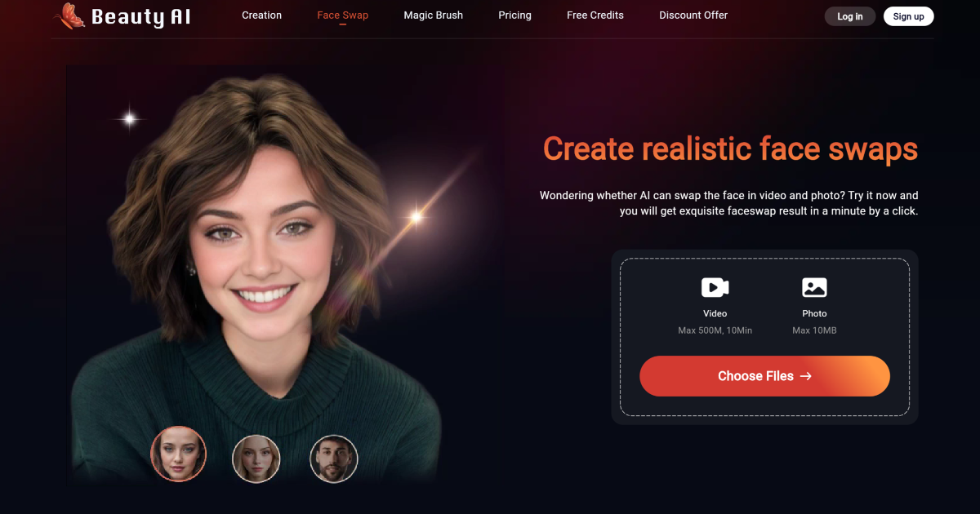980x514 pixels.
Task: Click the Beauty AI brand name
Action: pos(140,16)
